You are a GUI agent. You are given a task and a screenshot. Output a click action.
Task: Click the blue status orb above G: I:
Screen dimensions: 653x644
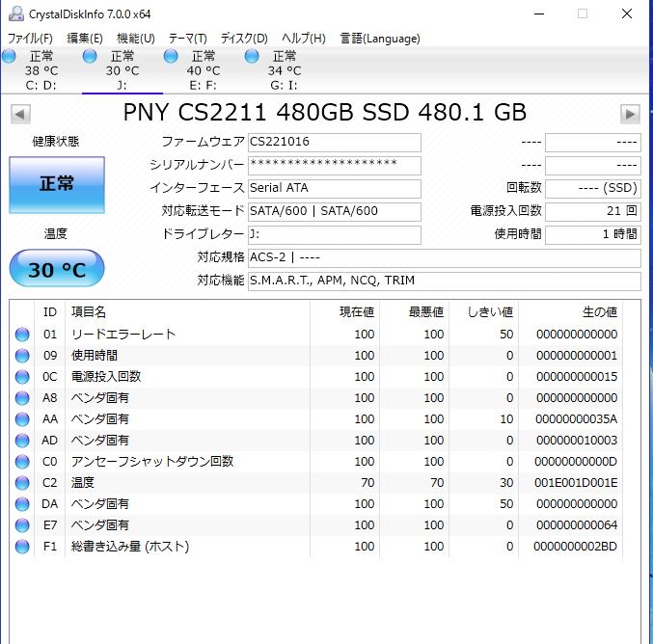(252, 56)
